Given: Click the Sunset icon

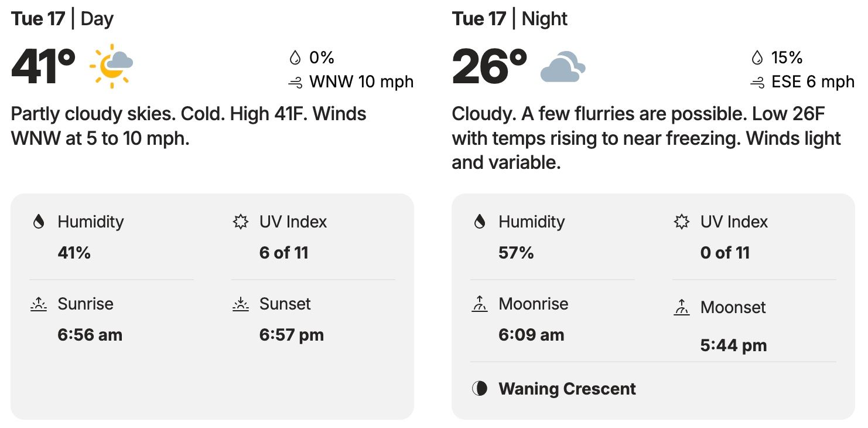Looking at the screenshot, I should [241, 304].
